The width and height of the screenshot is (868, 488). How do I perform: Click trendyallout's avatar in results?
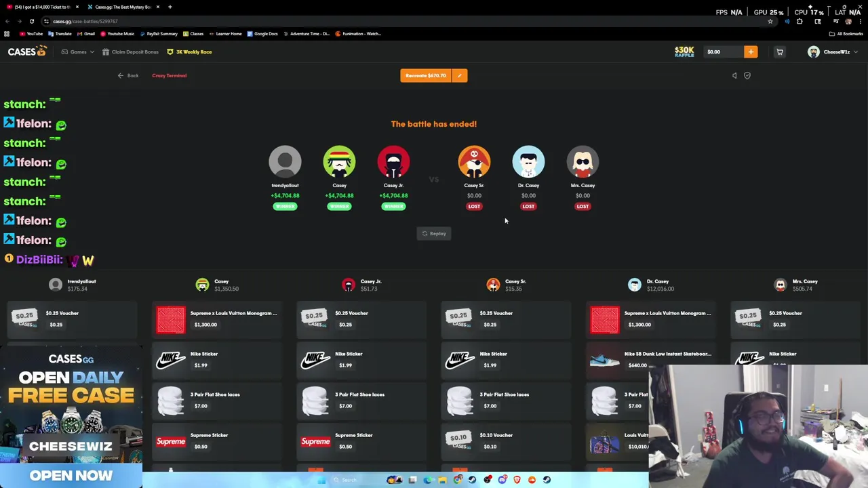click(285, 163)
